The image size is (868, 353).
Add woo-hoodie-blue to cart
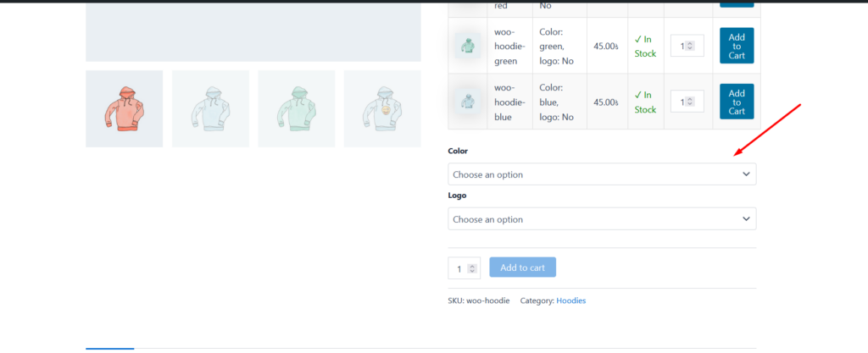click(x=736, y=102)
